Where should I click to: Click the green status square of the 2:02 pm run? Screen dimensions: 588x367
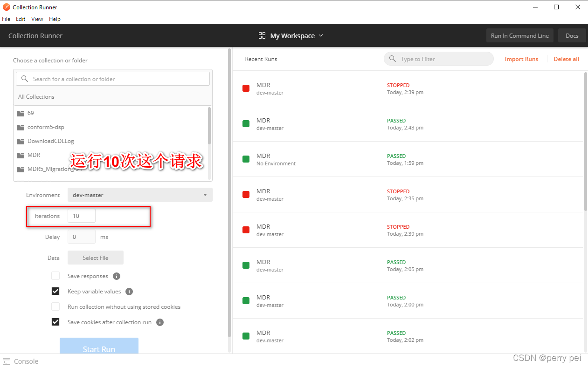click(x=246, y=336)
